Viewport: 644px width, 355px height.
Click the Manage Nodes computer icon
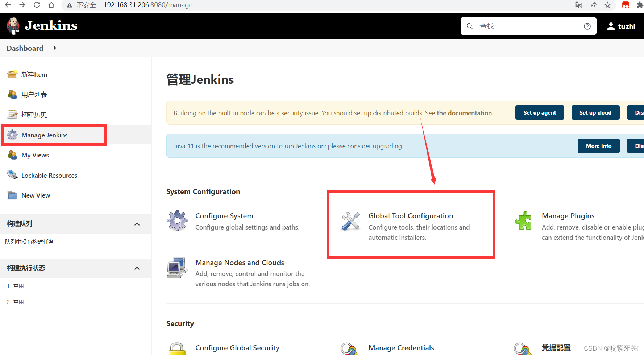pos(177,268)
